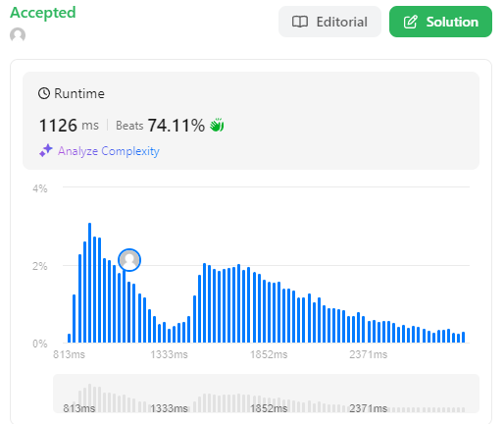This screenshot has width=504, height=424.
Task: Click Analyze Complexity link
Action: click(109, 151)
